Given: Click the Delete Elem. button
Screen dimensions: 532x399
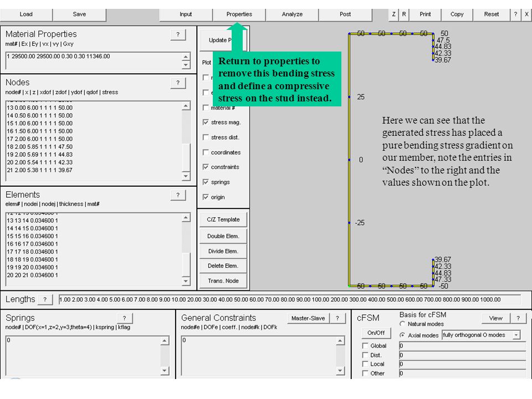Looking at the screenshot, I should coord(223,265).
